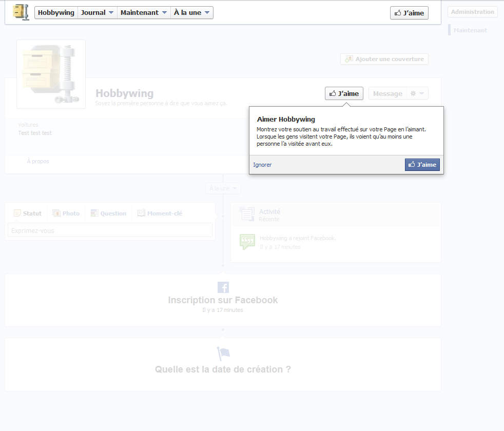Click the Facebook logo above Inscription
504x431 pixels.
(x=223, y=287)
